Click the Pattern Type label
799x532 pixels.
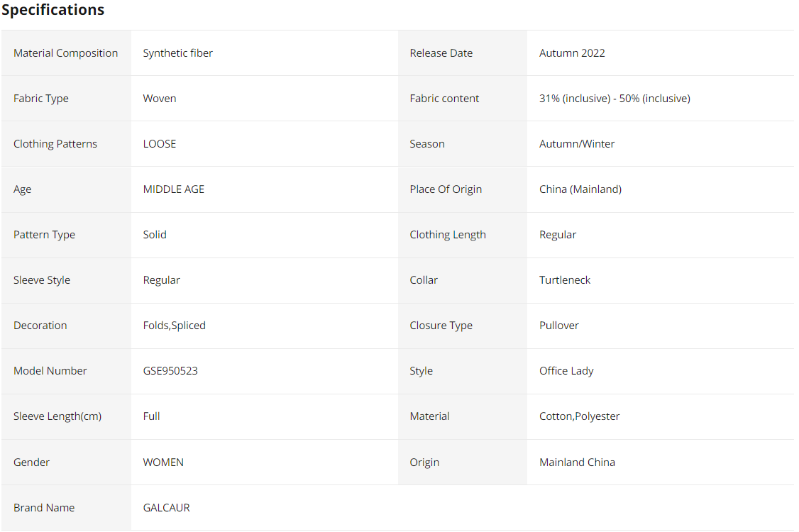pyautogui.click(x=44, y=235)
